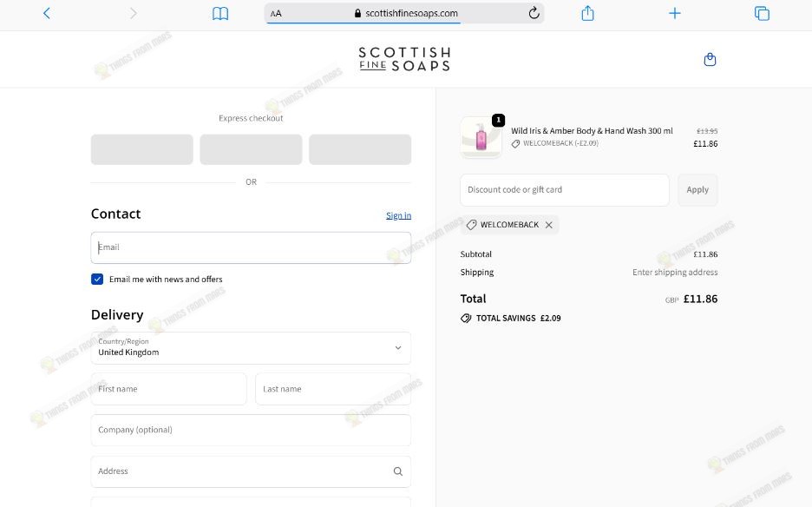The height and width of the screenshot is (507, 812).
Task: Select the third express checkout button
Action: pos(360,149)
